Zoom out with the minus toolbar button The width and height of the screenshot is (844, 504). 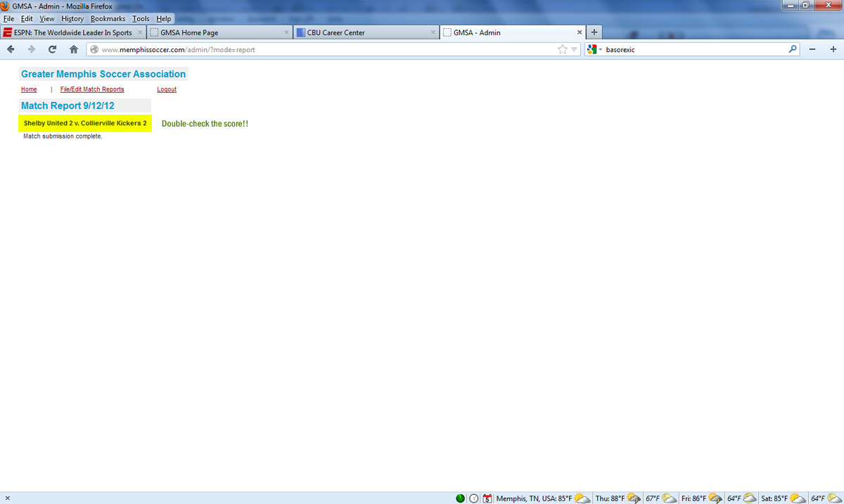point(812,49)
